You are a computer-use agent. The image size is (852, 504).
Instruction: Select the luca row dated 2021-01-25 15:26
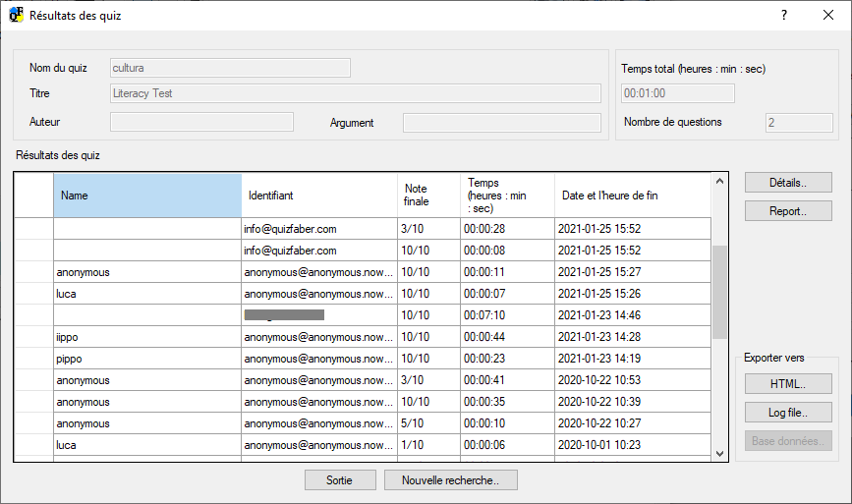[x=147, y=294]
